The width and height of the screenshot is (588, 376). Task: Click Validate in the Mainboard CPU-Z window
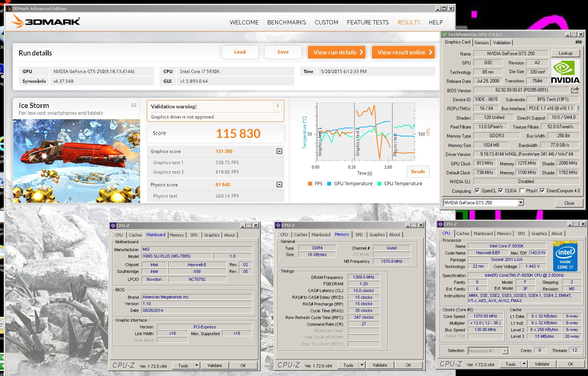(x=215, y=366)
